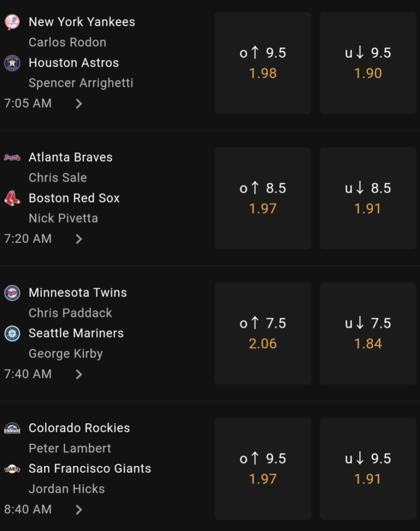Expand the 7:40 AM Twins game chevron
This screenshot has width=420, height=531.
click(x=79, y=374)
